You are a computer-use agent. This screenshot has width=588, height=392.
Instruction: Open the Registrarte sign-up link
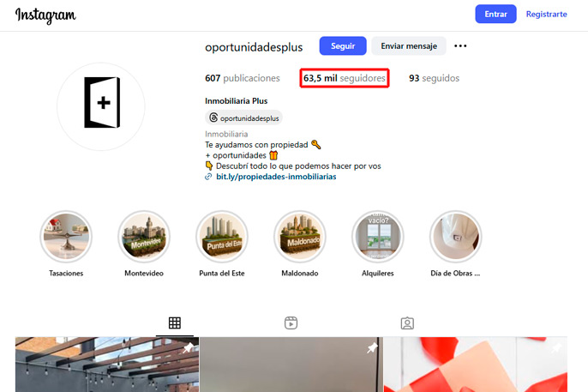[546, 14]
